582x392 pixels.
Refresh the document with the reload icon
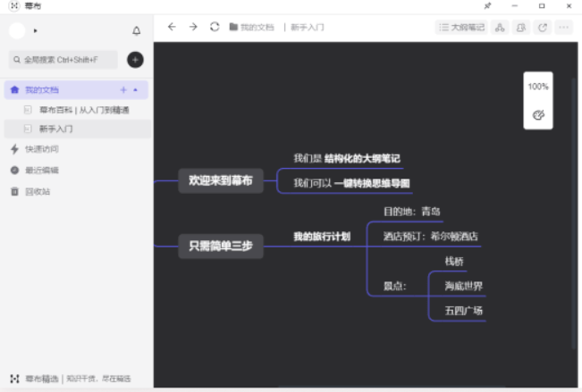(215, 27)
